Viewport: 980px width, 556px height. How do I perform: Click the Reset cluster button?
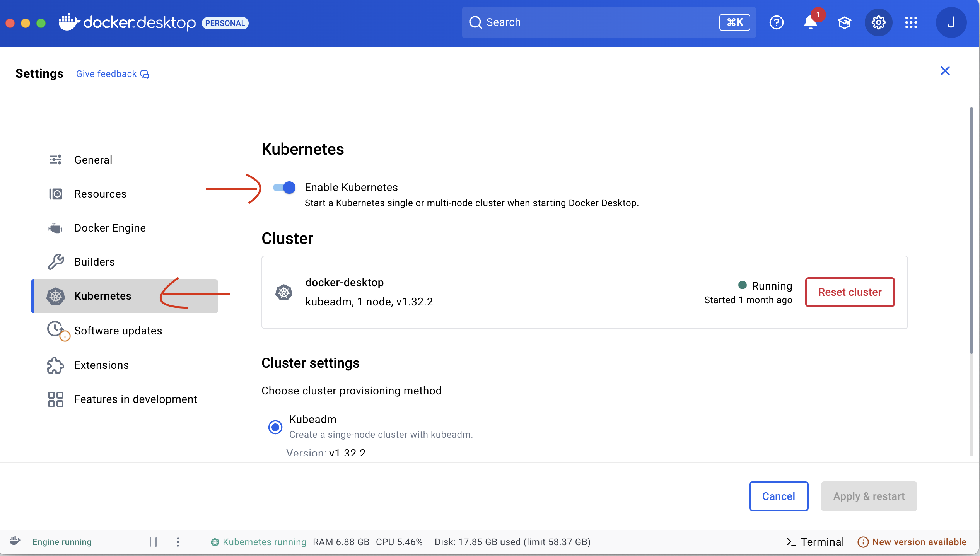(x=849, y=292)
